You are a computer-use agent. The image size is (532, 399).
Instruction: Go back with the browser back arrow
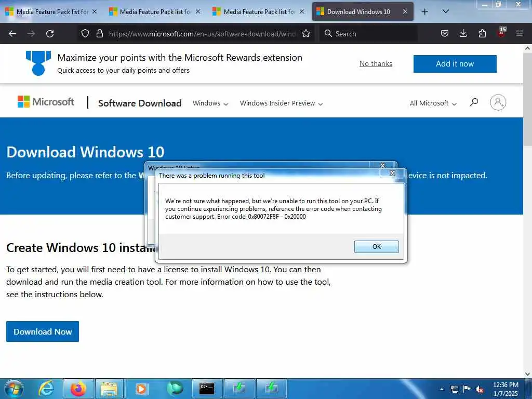[12, 34]
